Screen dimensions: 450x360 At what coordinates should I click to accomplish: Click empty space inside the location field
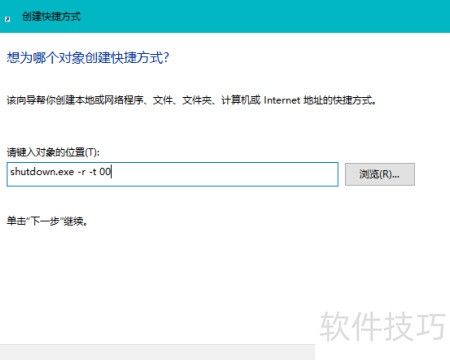223,174
